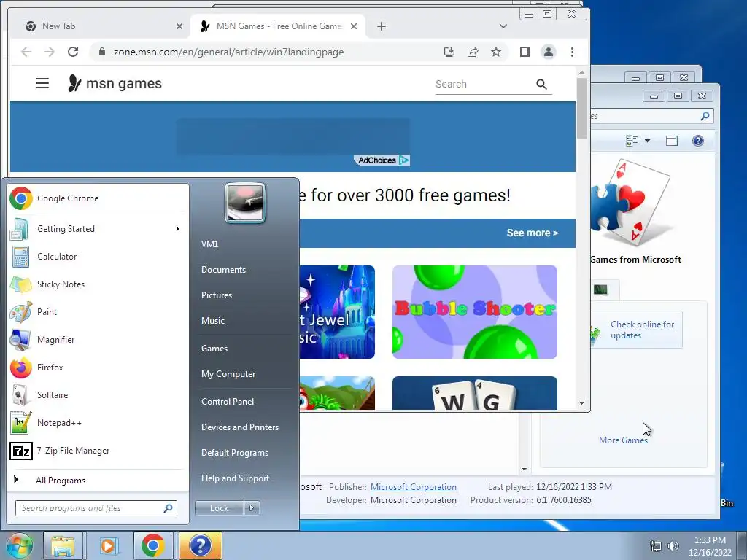Show All Programs list

pyautogui.click(x=98, y=480)
